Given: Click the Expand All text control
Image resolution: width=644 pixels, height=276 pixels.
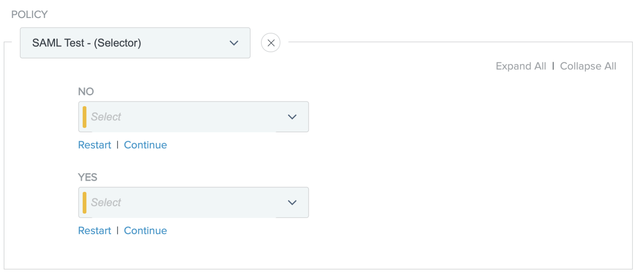Looking at the screenshot, I should (x=520, y=66).
